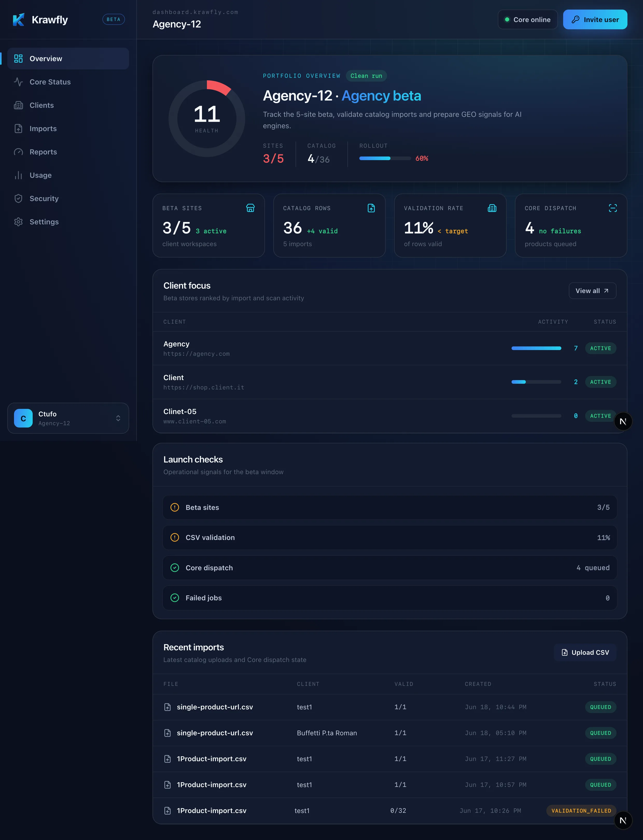This screenshot has height=840, width=643.
Task: Click View all in Client focus
Action: coord(592,291)
